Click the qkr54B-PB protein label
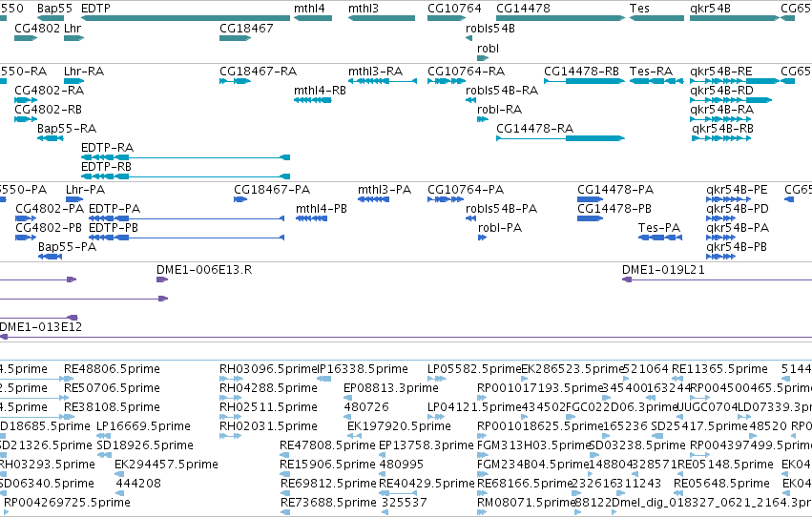812x517 pixels. 737,247
